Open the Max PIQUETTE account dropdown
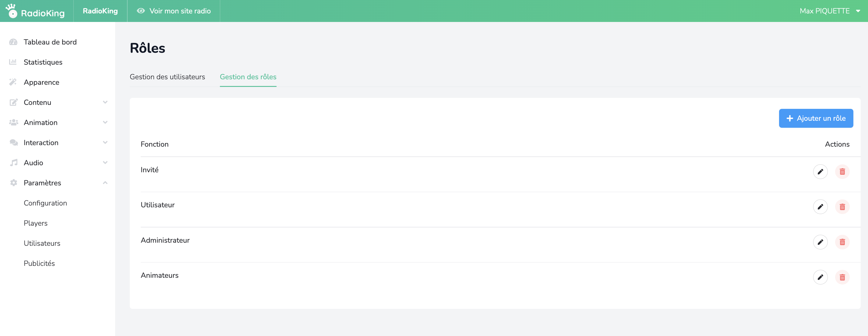The image size is (868, 336). click(x=829, y=11)
